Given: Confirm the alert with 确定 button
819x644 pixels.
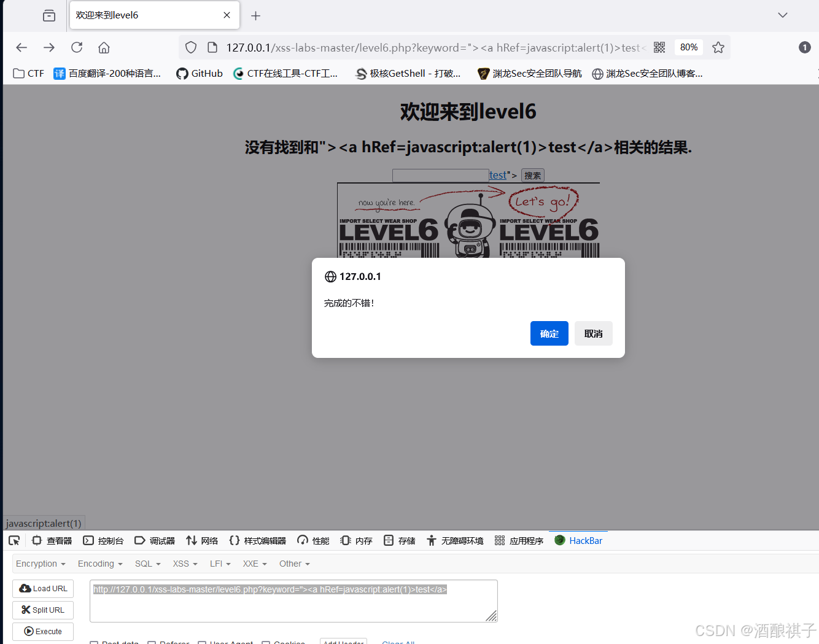Looking at the screenshot, I should tap(549, 333).
